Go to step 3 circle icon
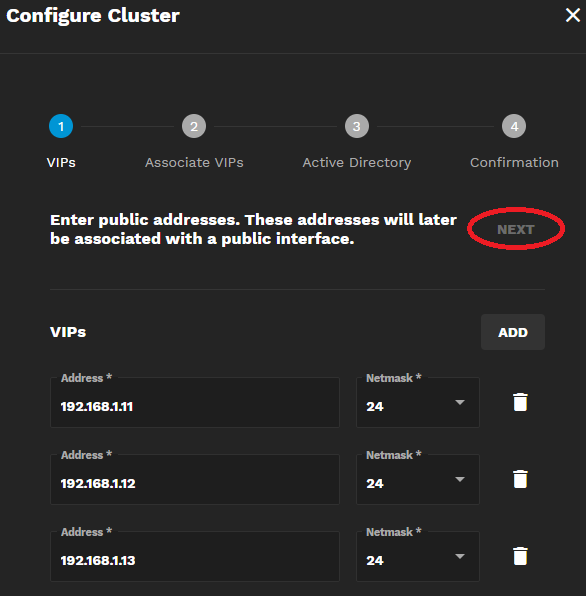This screenshot has width=586, height=596. (x=356, y=126)
